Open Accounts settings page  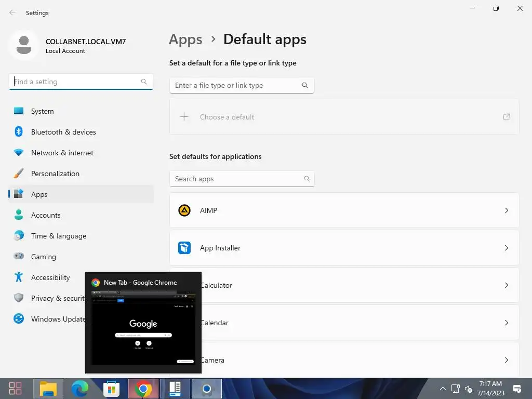click(x=81, y=215)
